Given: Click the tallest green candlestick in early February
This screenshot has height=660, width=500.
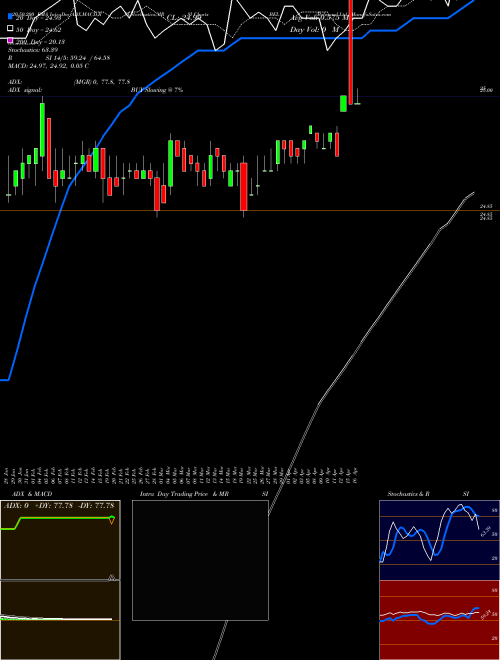Looking at the screenshot, I should tap(42, 129).
